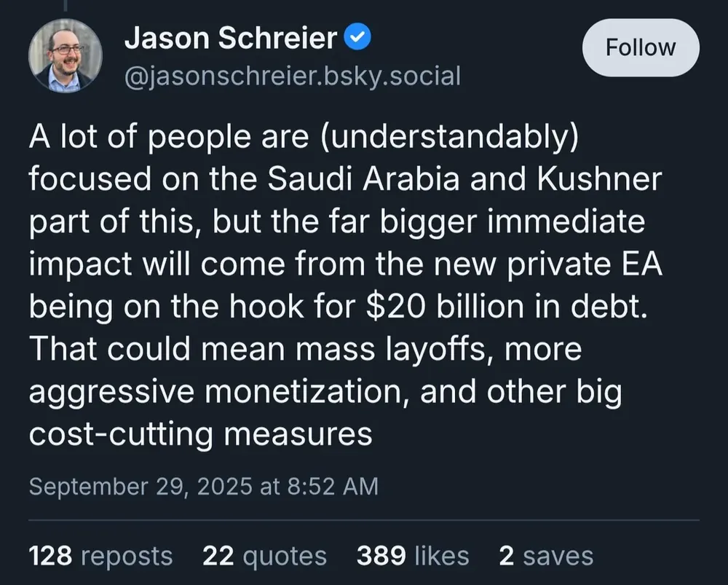The width and height of the screenshot is (728, 585).
Task: Open the 389 likes list
Action: (x=412, y=556)
